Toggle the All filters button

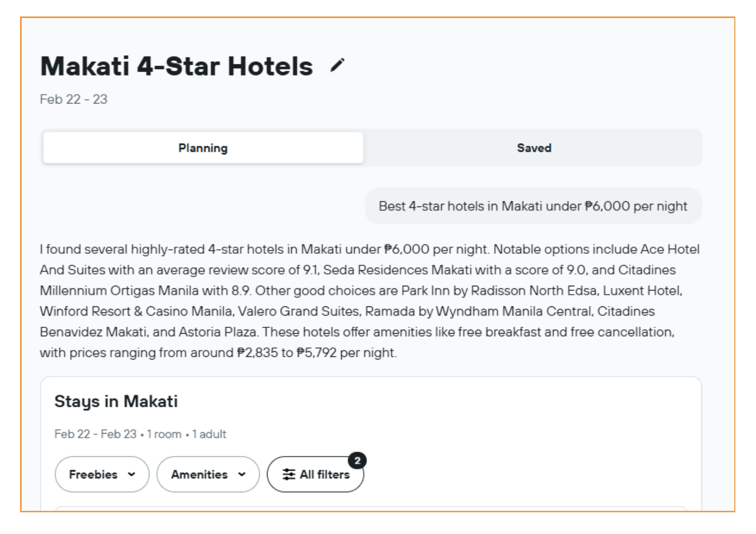315,474
